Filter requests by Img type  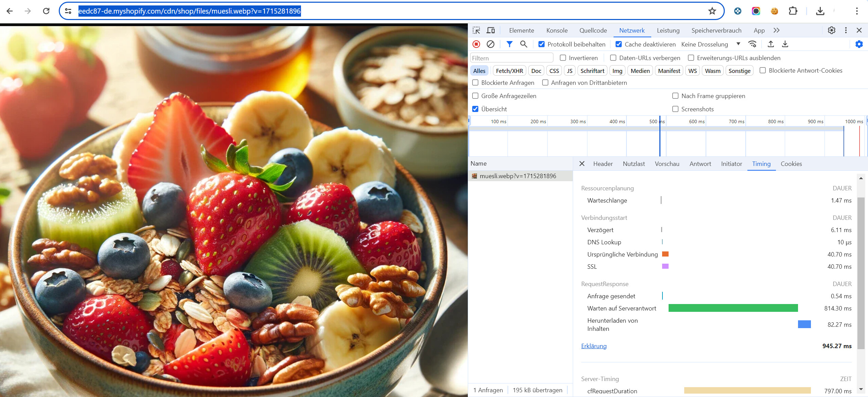point(617,71)
